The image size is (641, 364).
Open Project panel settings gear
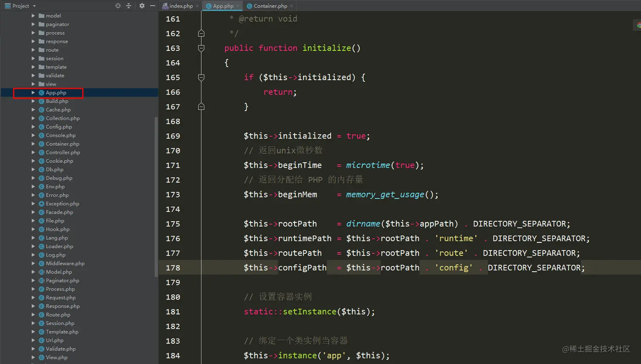coord(142,6)
